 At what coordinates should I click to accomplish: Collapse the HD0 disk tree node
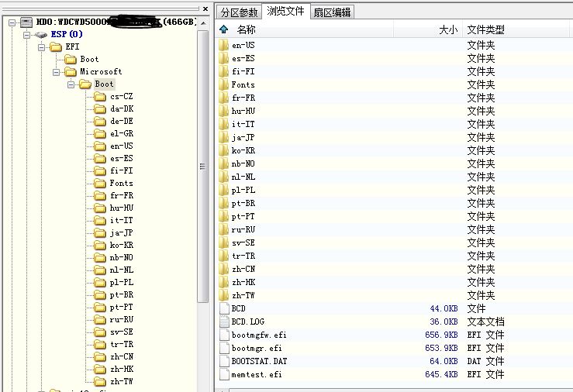pos(12,22)
